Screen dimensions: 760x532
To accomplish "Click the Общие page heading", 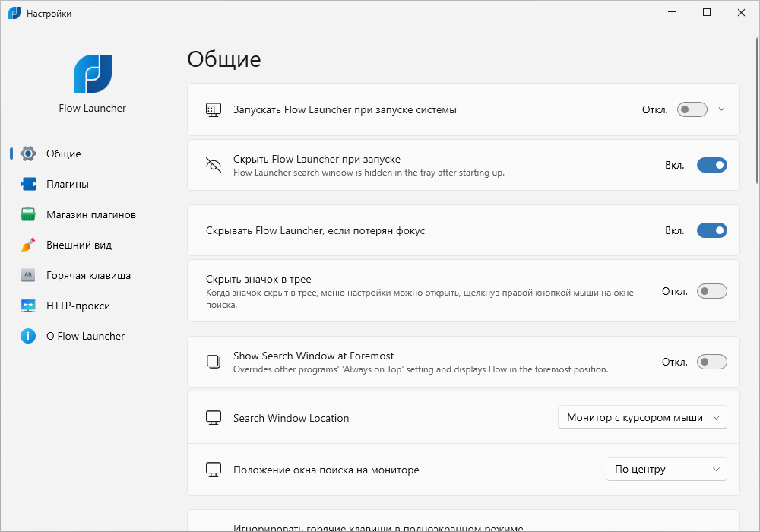I will coord(224,59).
